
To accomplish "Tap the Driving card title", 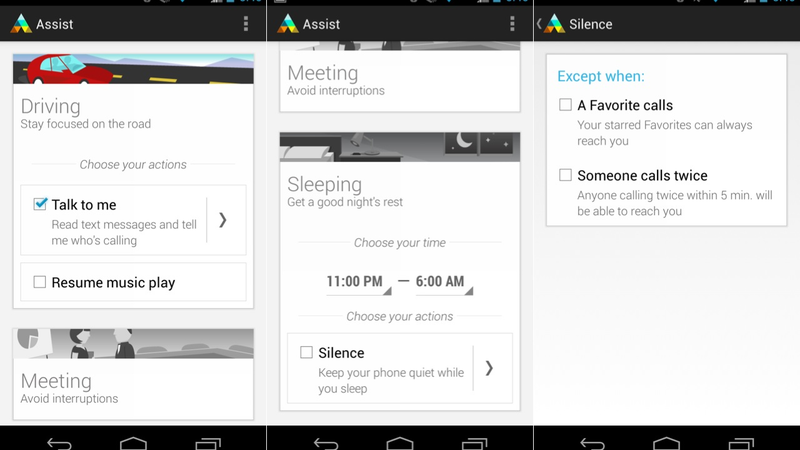I will pyautogui.click(x=51, y=106).
